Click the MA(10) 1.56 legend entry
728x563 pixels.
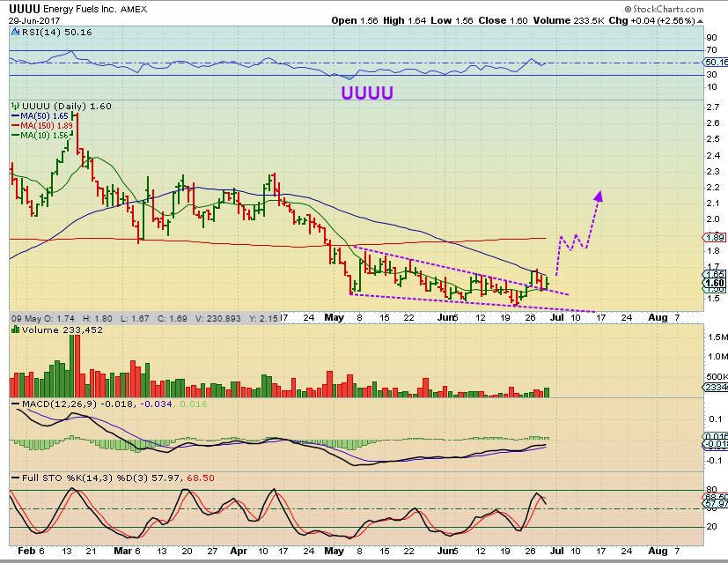[40, 135]
